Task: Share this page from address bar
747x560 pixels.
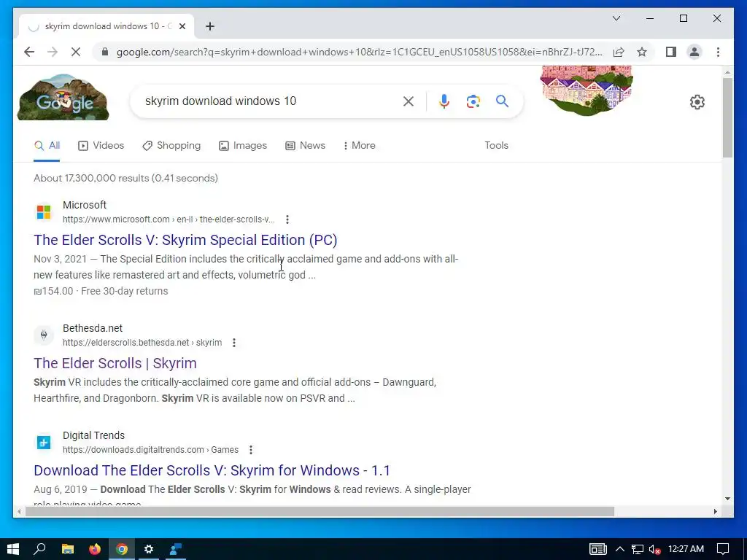Action: [619, 52]
